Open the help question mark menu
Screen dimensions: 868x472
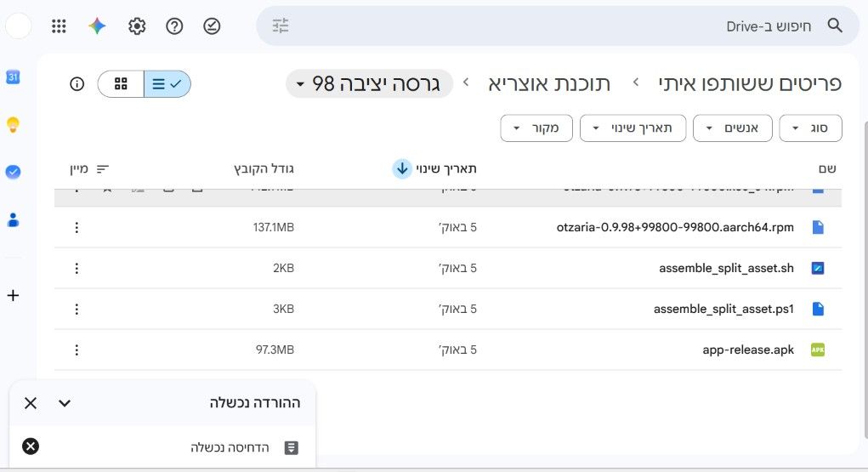pyautogui.click(x=174, y=26)
